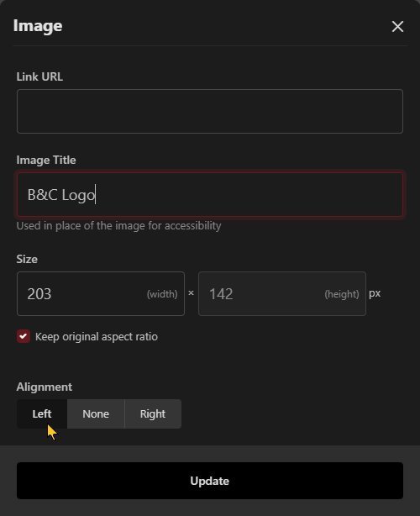The width and height of the screenshot is (420, 516).
Task: Place cursor in the Image Title field
Action: tap(210, 195)
